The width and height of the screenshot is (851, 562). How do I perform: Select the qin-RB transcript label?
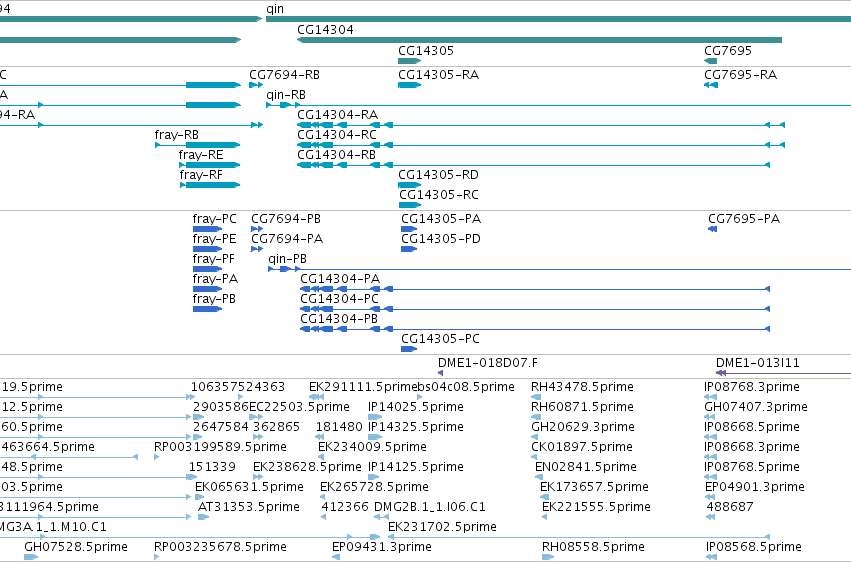coord(285,95)
